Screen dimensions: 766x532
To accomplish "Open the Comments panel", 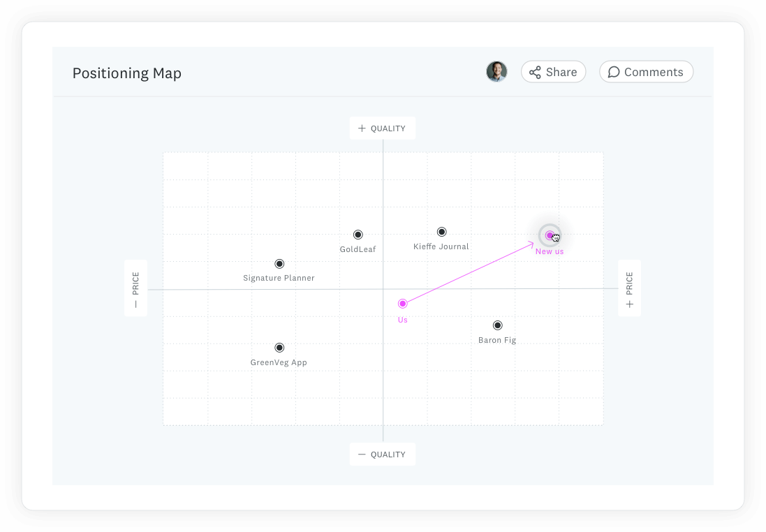I will coord(646,72).
